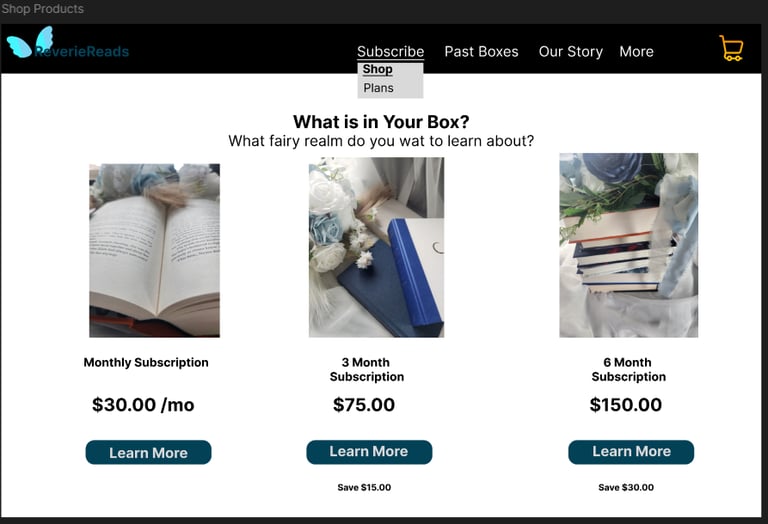Expand the More navigation menu
Viewport: 768px width, 524px height.
click(x=636, y=51)
